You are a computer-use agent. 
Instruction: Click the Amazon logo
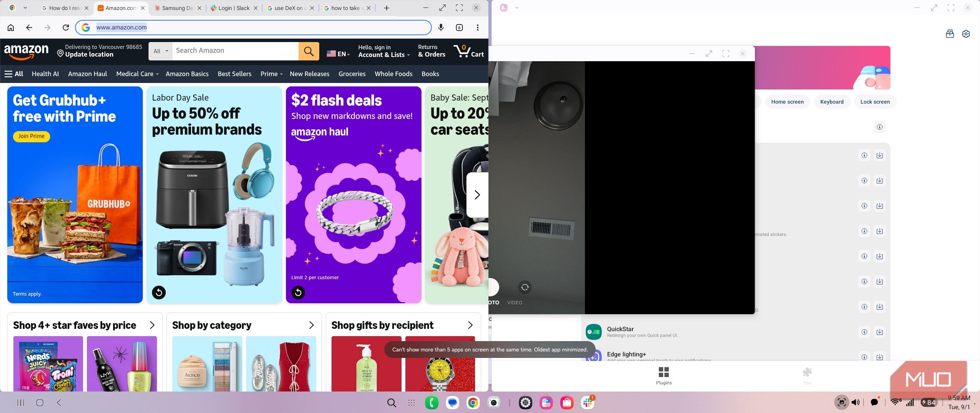[26, 52]
